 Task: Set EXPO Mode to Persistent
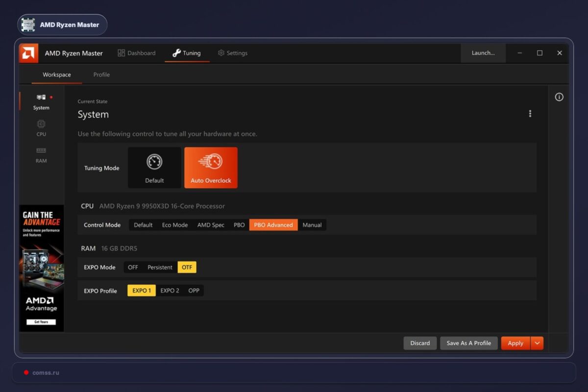click(160, 267)
